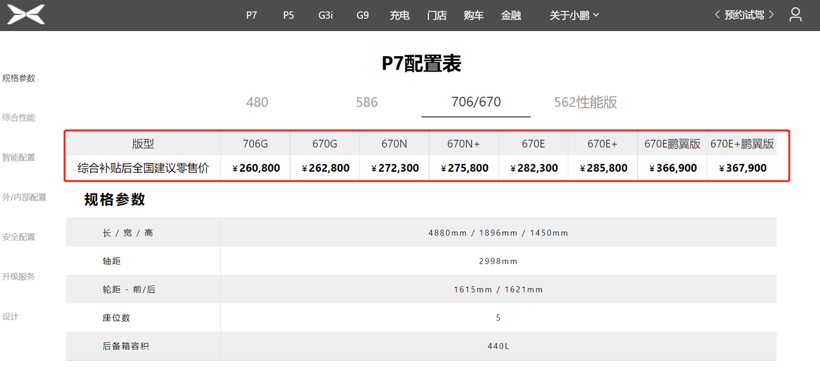Switch to the 562性能版 tab

pos(586,102)
